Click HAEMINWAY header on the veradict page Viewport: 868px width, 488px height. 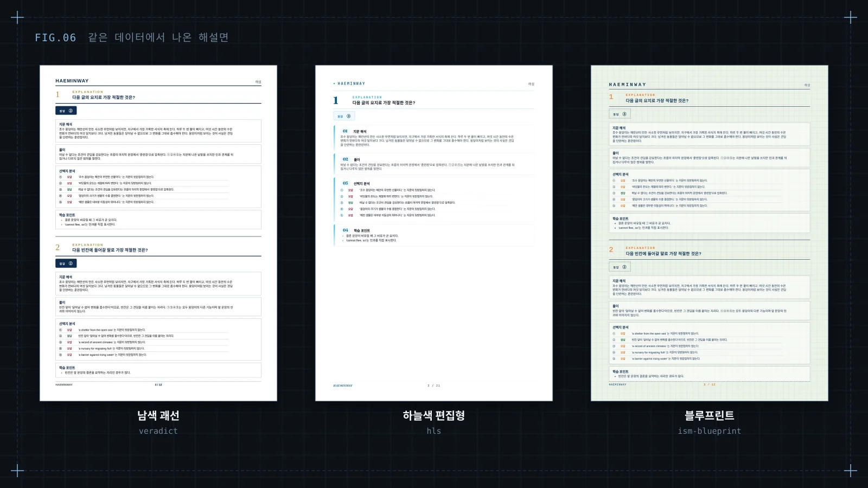coord(72,81)
